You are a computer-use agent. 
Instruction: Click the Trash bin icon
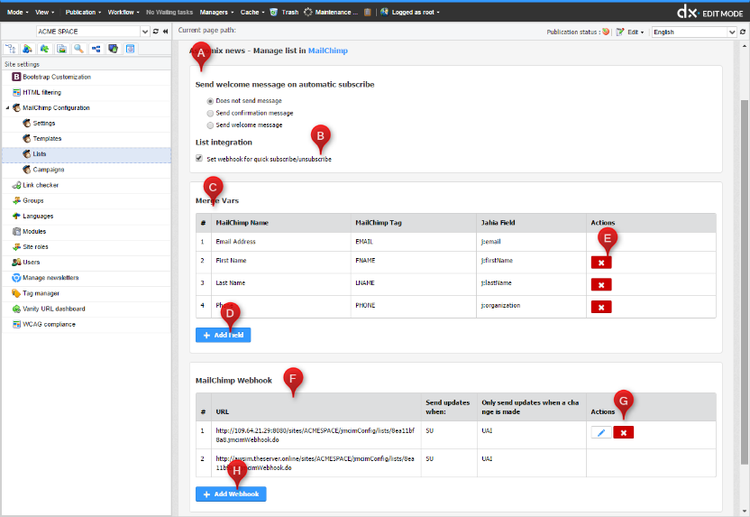click(x=274, y=12)
